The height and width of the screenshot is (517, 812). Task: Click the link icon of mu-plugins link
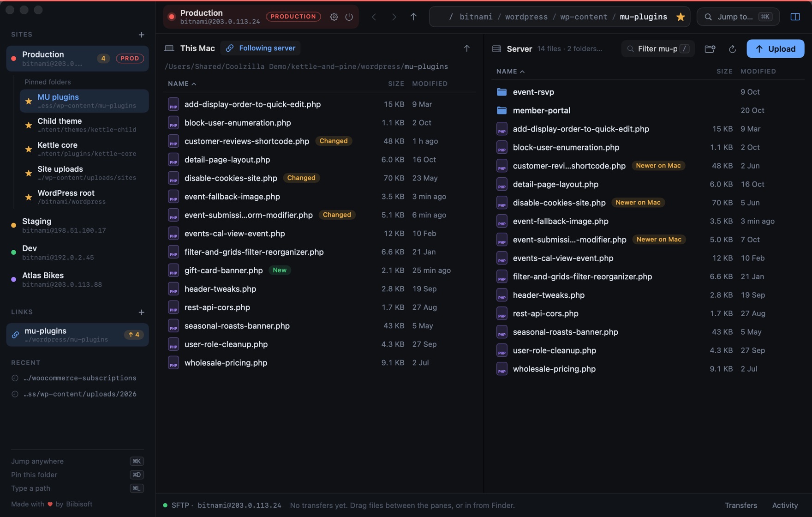coord(15,335)
